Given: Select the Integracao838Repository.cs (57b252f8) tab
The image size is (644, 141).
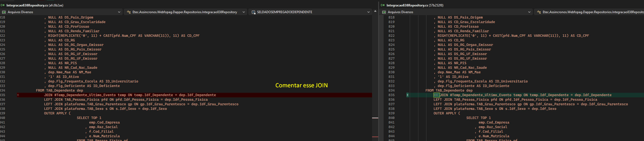Looking at the screenshot, I should (412, 5).
